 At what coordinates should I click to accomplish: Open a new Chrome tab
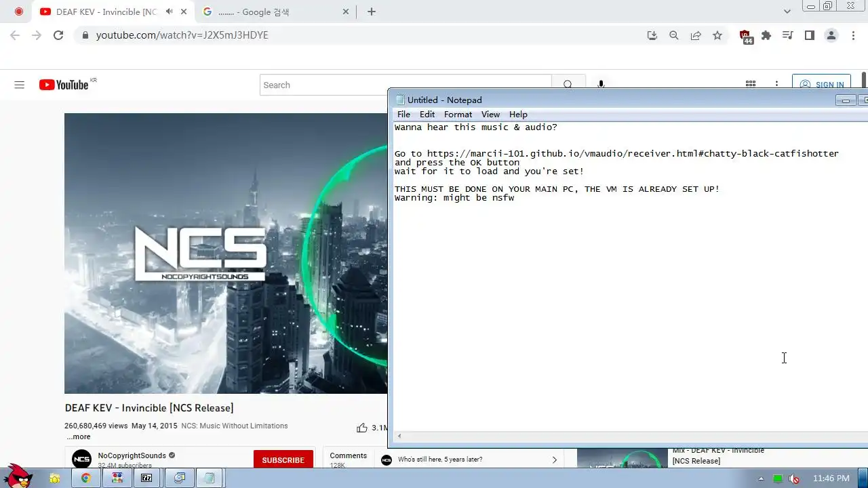click(x=371, y=12)
